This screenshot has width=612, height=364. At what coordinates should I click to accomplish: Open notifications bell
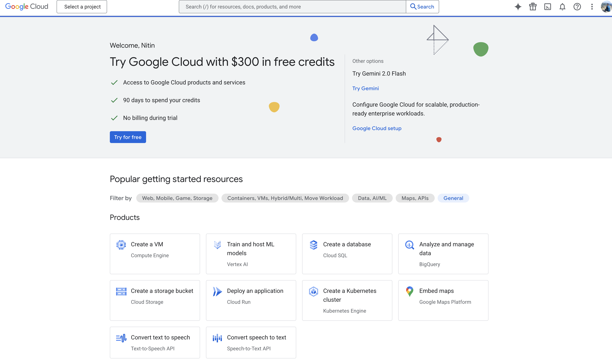point(563,7)
